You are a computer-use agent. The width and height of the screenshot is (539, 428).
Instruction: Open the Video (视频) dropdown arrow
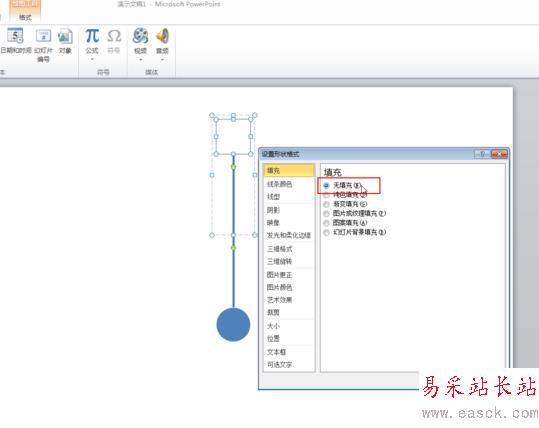(141, 59)
